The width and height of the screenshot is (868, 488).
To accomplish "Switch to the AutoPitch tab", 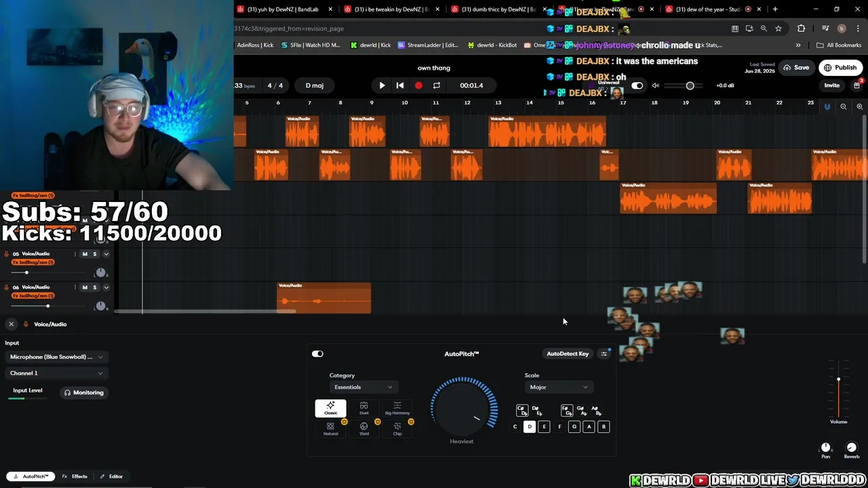I will click(x=31, y=476).
